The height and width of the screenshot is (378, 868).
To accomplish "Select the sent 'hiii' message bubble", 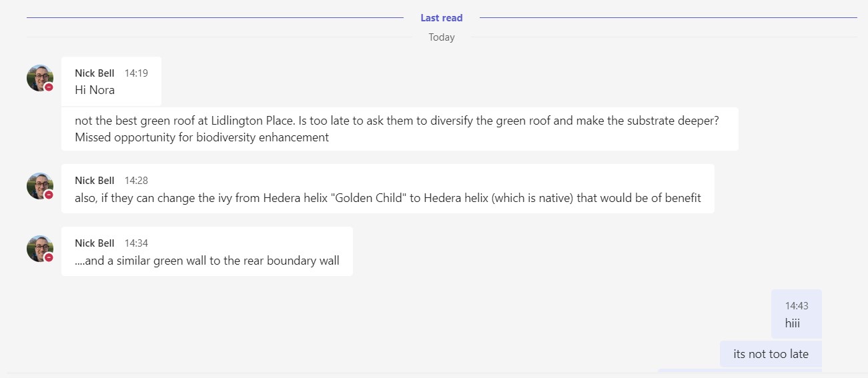I will click(797, 314).
